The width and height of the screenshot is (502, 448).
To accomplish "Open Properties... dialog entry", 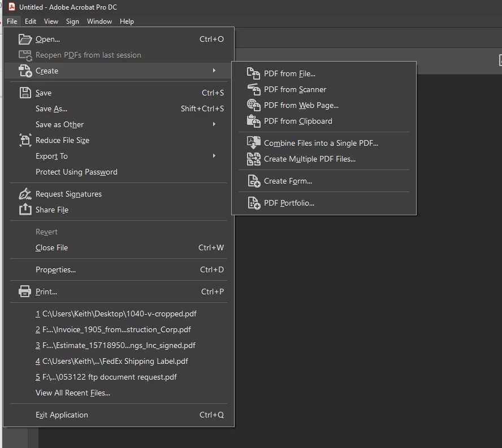I will coord(119,269).
